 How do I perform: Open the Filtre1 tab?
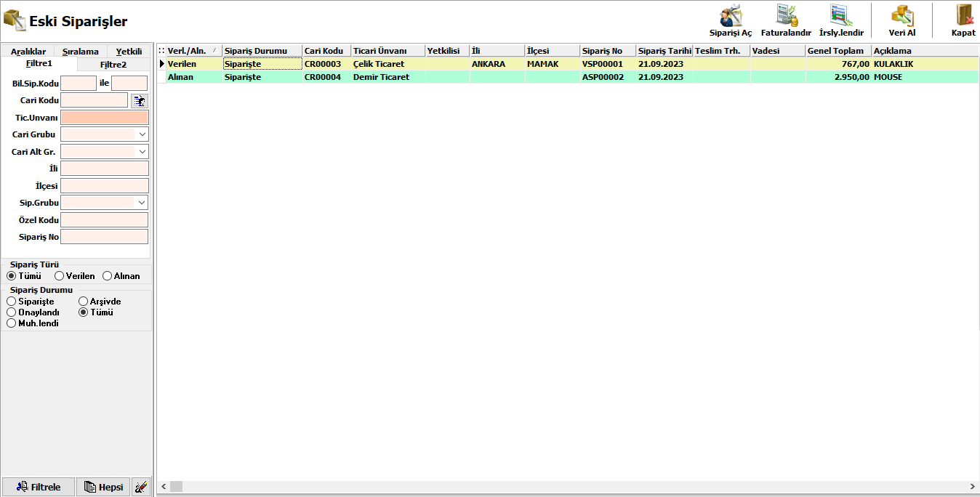(39, 64)
